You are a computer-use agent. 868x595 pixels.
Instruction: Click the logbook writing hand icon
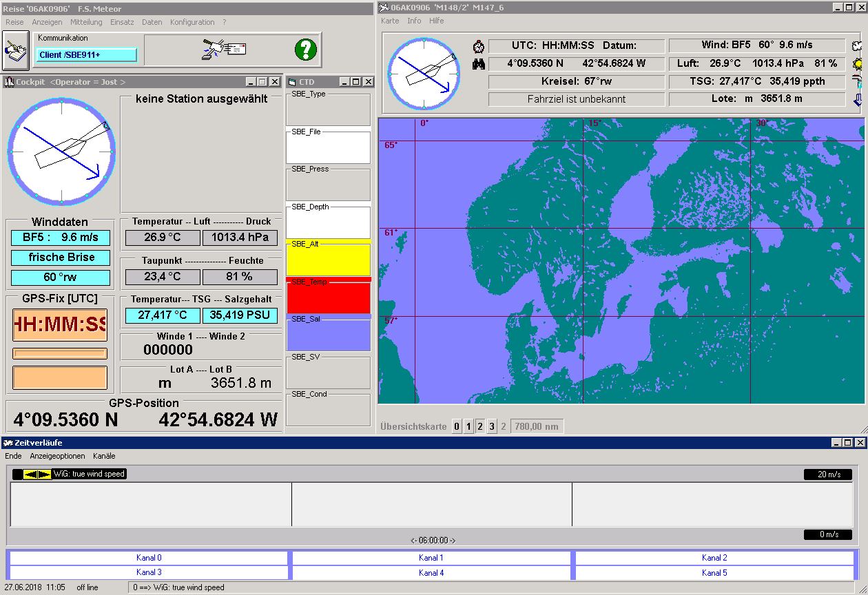[15, 50]
